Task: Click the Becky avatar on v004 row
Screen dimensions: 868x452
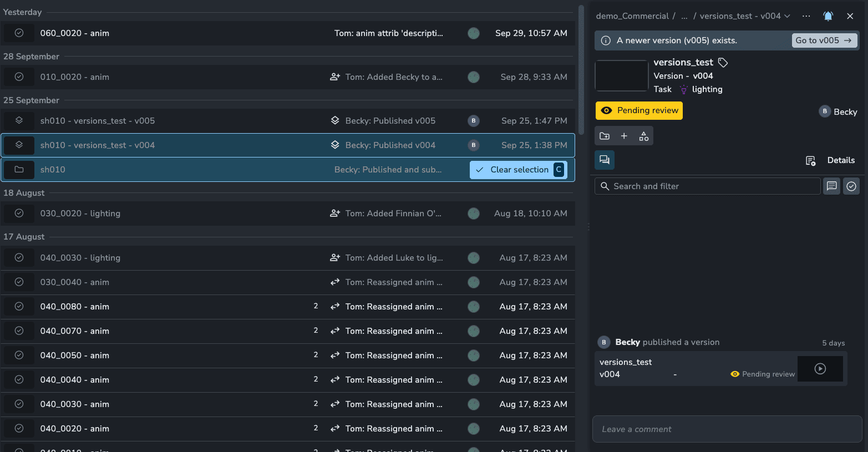Action: pyautogui.click(x=473, y=145)
